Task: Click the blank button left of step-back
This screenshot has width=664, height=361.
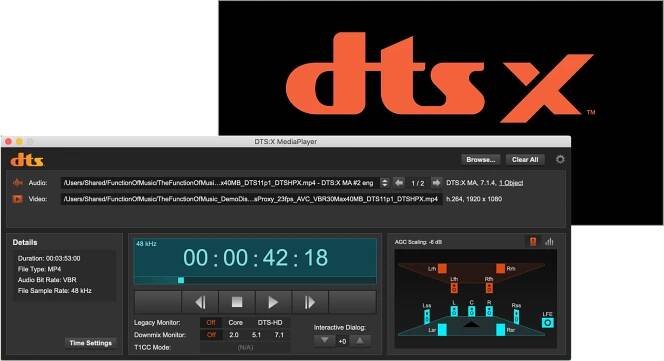Action: coord(158,302)
